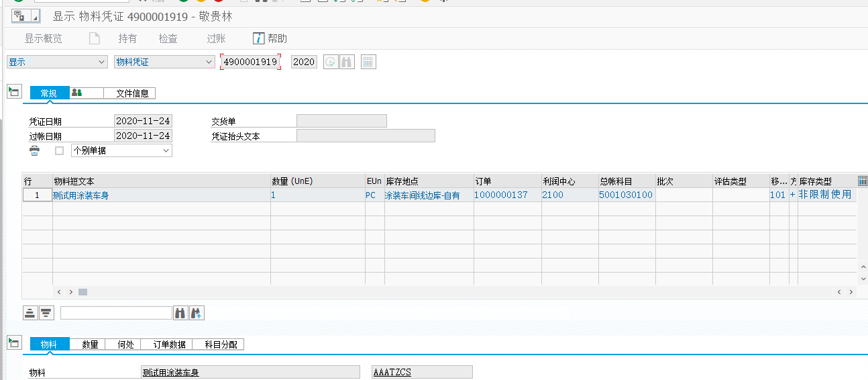Click the sort descending icon below table
Image resolution: width=868 pixels, height=380 pixels.
click(46, 313)
